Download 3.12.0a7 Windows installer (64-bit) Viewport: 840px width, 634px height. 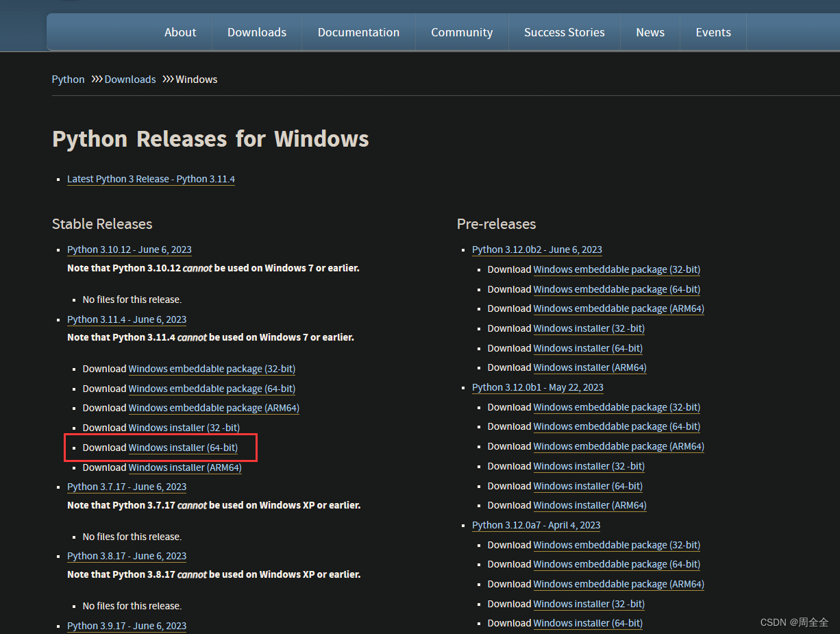click(x=588, y=623)
